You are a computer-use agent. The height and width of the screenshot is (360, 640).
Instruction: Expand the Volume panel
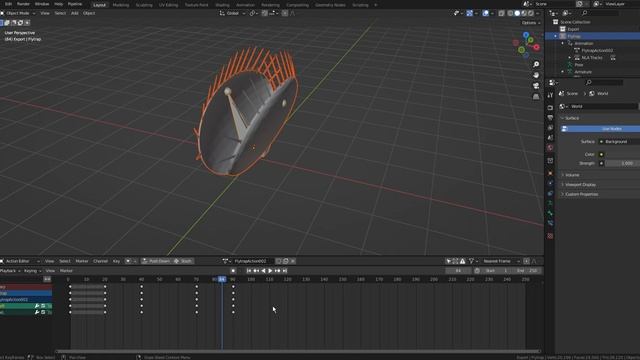point(572,175)
